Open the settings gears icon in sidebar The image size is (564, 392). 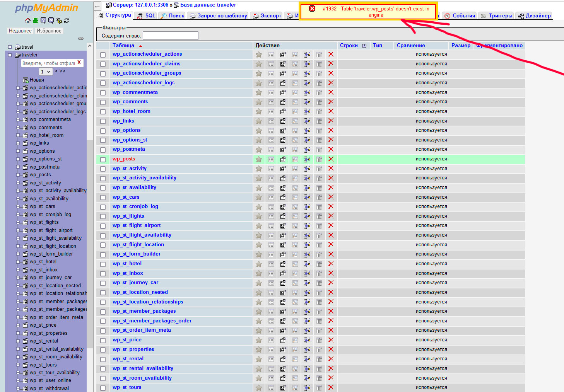coord(59,20)
